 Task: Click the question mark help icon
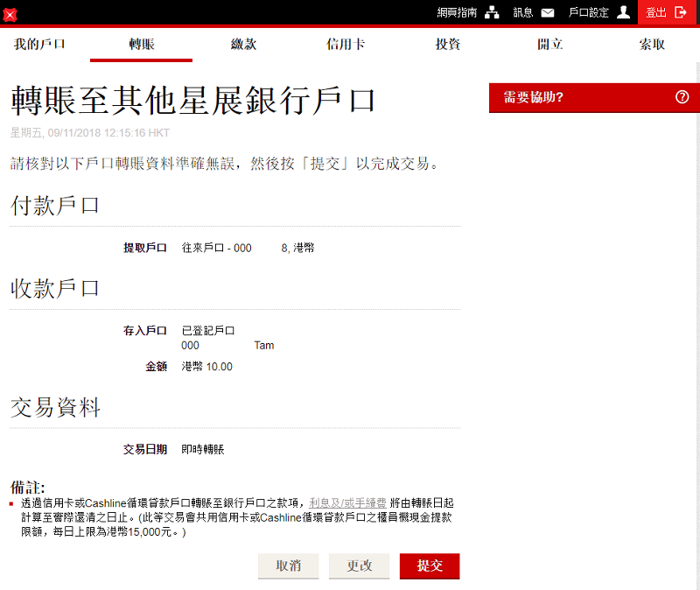pyautogui.click(x=682, y=97)
